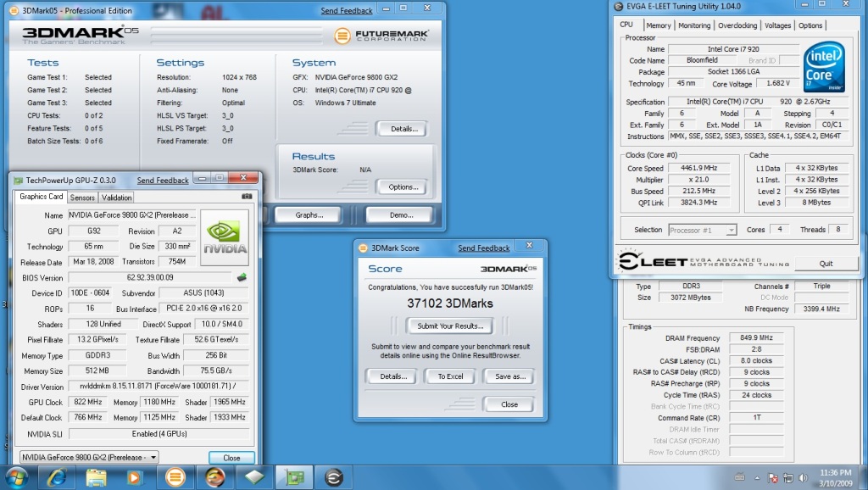Click the Bandwidth 75.5 GB/s value in GPU-Z

216,371
